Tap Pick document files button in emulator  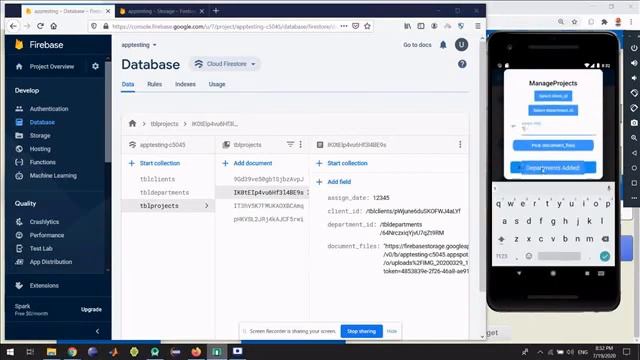click(553, 145)
